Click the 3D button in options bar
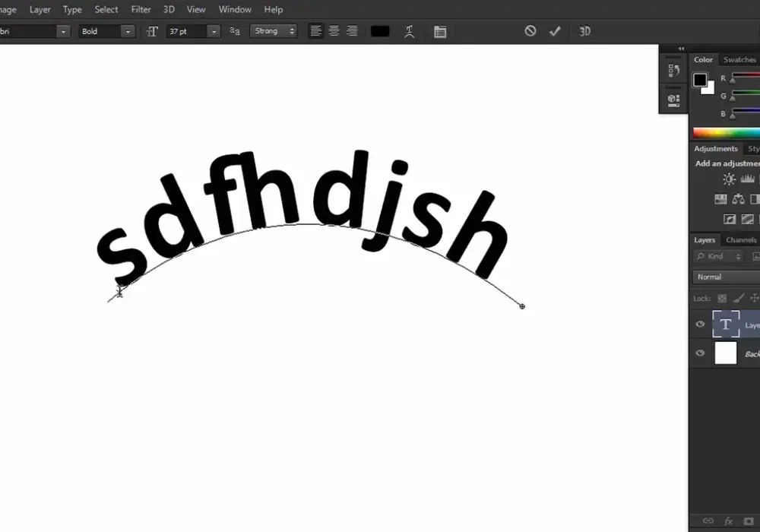Viewport: 760px width, 532px height. [x=584, y=31]
